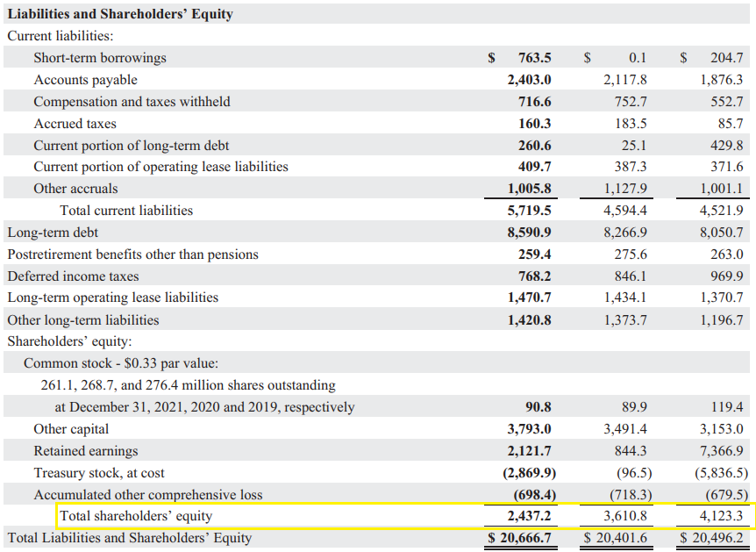The height and width of the screenshot is (552, 756).
Task: Select the 'Short-term borrowings' row label
Action: (100, 58)
